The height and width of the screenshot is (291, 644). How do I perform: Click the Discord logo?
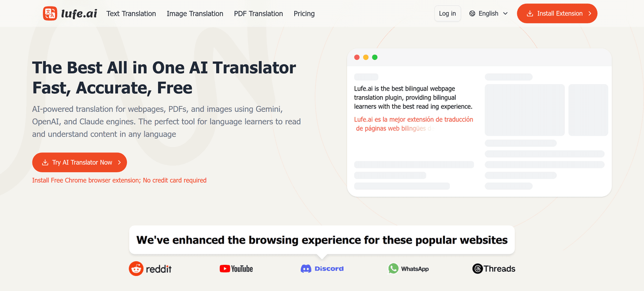pos(322,269)
